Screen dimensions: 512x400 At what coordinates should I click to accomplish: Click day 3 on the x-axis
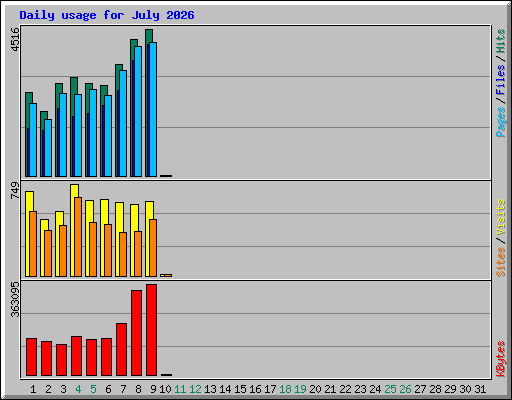tap(63, 389)
